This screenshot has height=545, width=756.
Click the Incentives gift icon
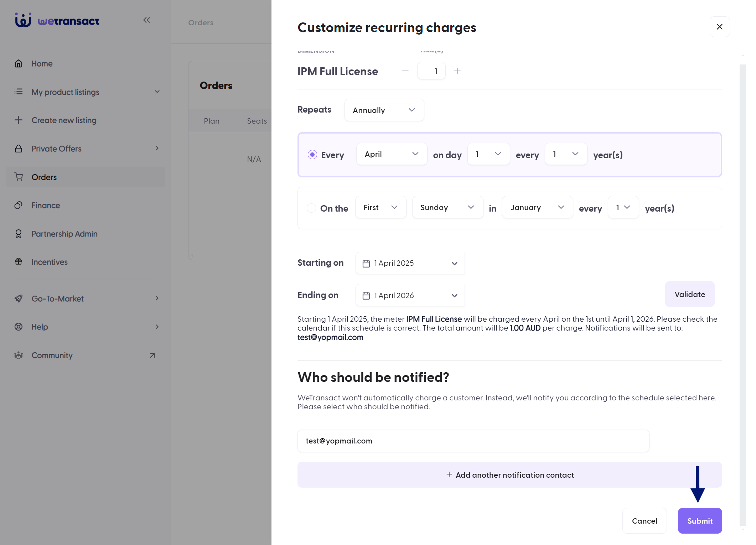coord(19,262)
